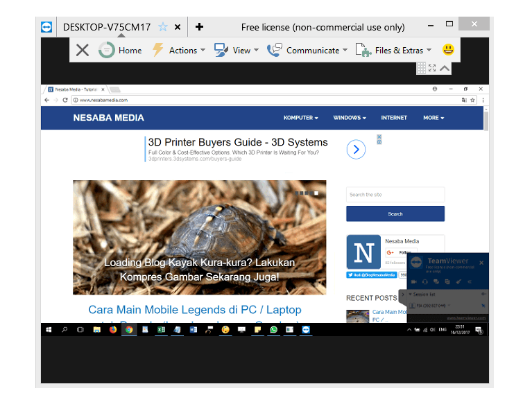Open the Actions dropdown menu

(x=179, y=50)
